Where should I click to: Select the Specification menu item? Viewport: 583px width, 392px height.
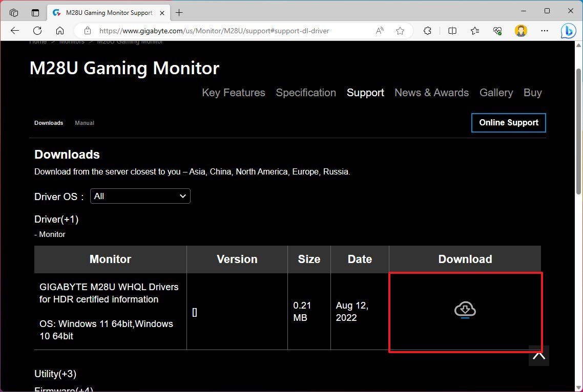[x=306, y=93]
